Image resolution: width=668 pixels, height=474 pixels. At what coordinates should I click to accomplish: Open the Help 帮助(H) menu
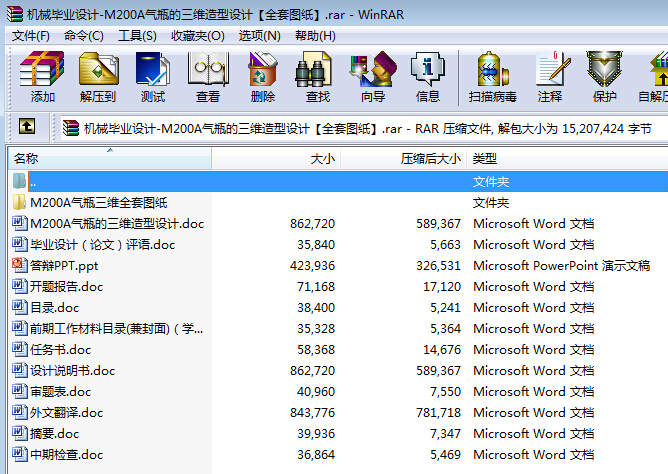click(x=315, y=36)
